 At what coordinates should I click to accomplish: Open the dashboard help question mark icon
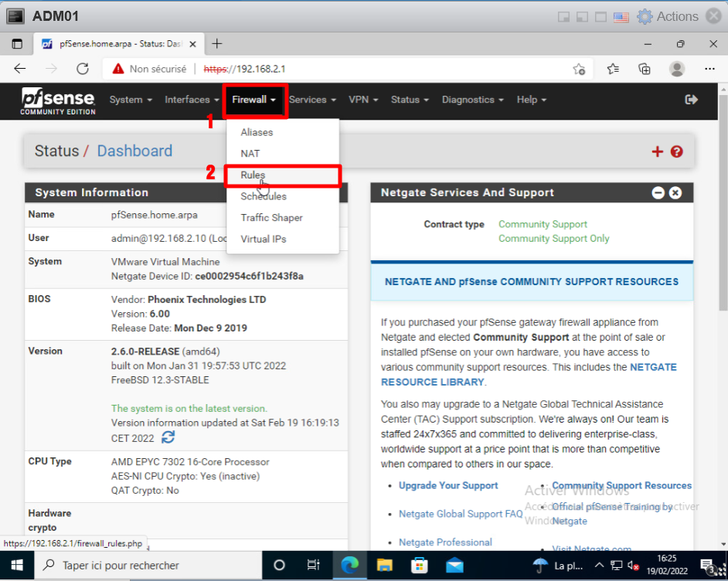[677, 151]
